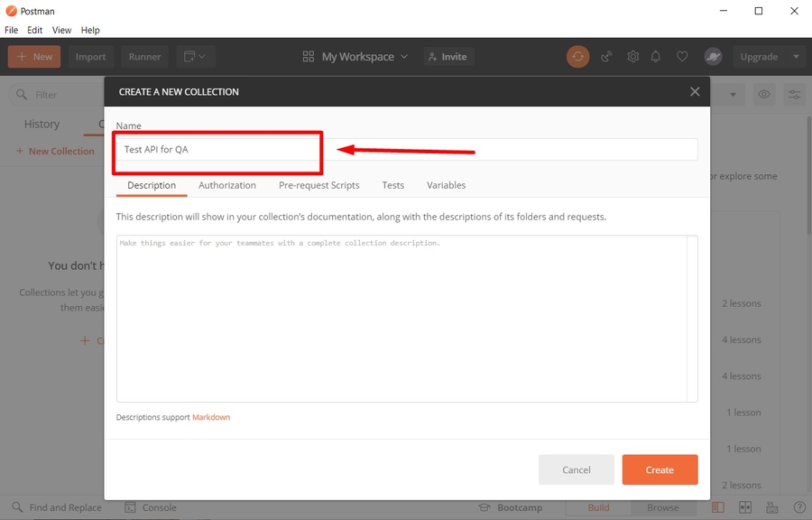
Task: Open the Markdown documentation link
Action: [211, 416]
